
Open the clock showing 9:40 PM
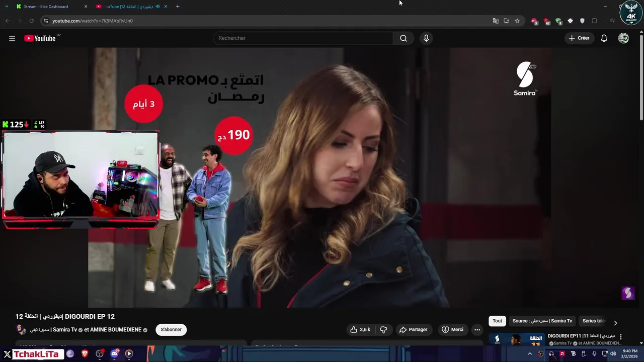[x=630, y=354]
